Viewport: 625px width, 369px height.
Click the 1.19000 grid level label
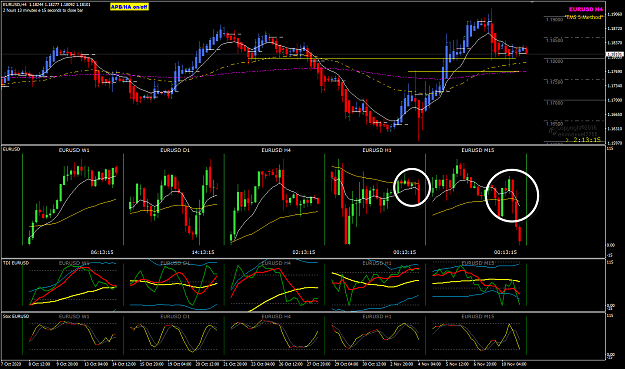point(554,19)
